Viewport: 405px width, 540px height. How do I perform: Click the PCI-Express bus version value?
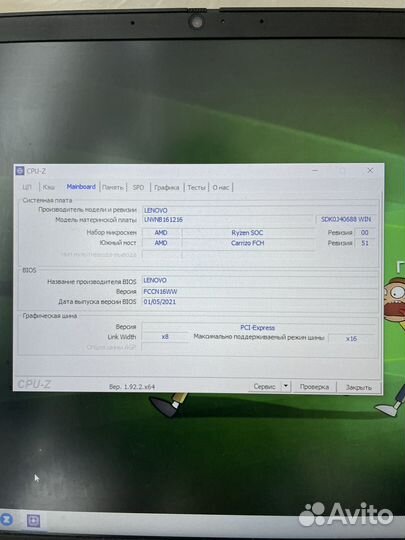pyautogui.click(x=258, y=328)
